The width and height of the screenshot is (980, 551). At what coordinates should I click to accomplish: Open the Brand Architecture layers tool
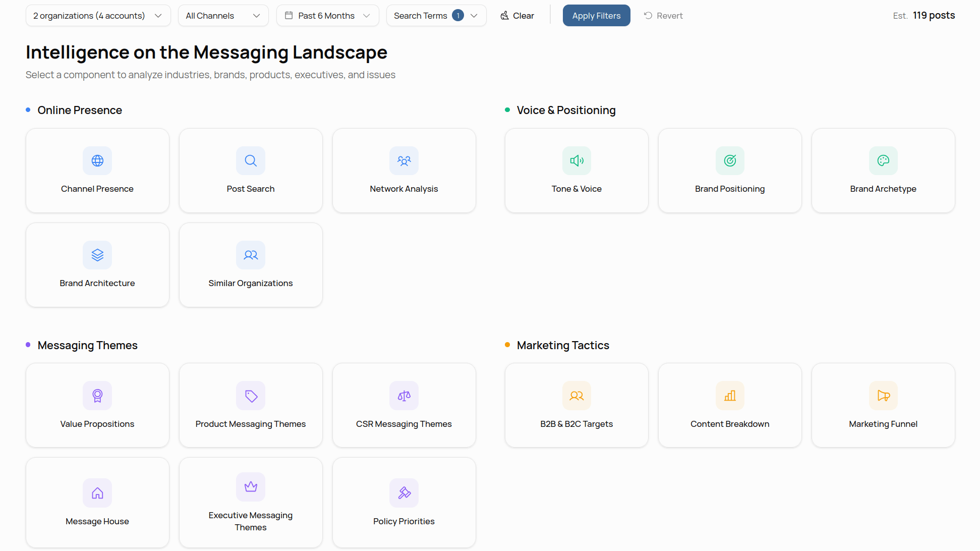(x=97, y=264)
